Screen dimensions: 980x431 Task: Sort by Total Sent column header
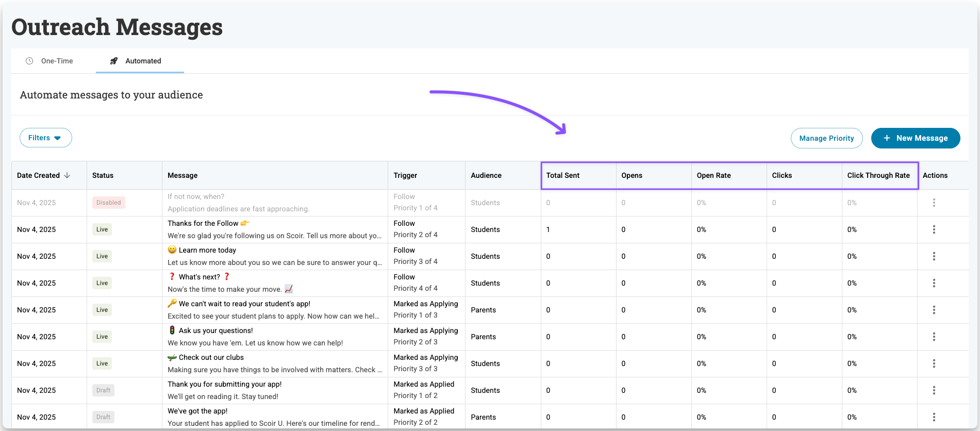click(563, 175)
